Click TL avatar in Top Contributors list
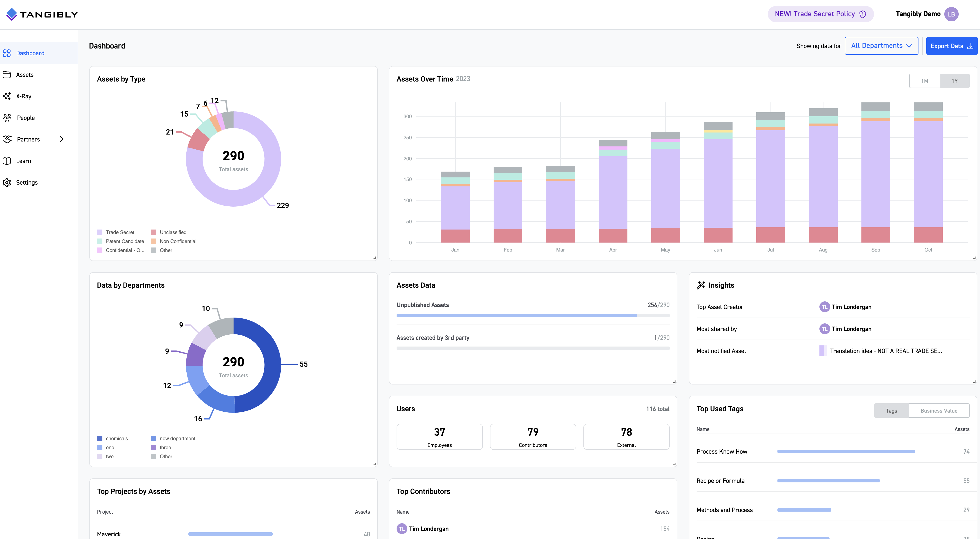Image resolution: width=980 pixels, height=539 pixels. click(402, 529)
